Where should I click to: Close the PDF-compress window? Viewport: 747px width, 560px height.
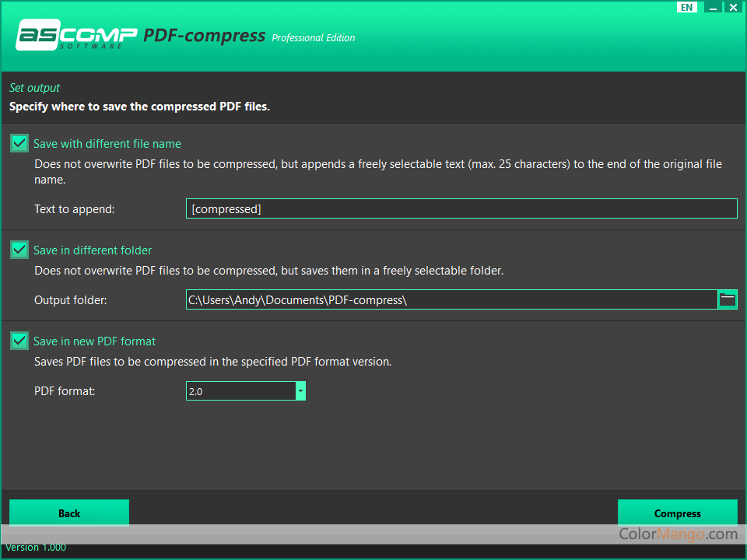pos(732,7)
